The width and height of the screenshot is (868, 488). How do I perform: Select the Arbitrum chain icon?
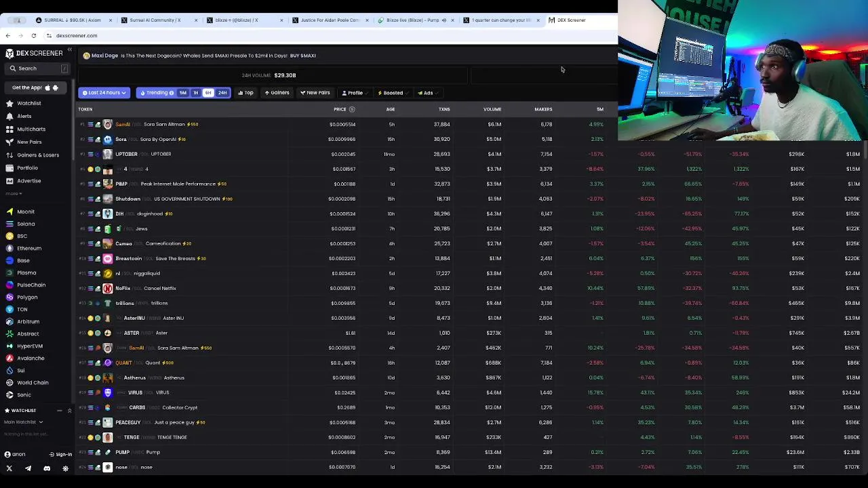[x=9, y=321]
